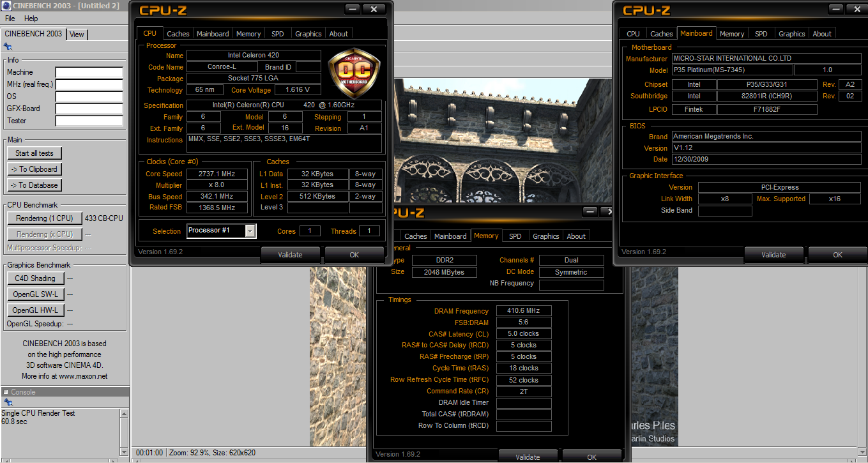868x463 pixels.
Task: Open CPU tab in right CPU-Z window
Action: click(x=633, y=34)
